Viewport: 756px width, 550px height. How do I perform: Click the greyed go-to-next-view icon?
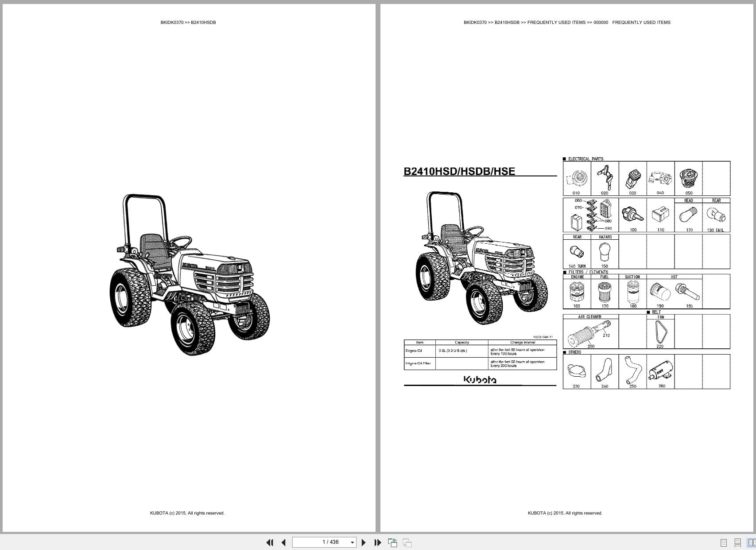[407, 542]
